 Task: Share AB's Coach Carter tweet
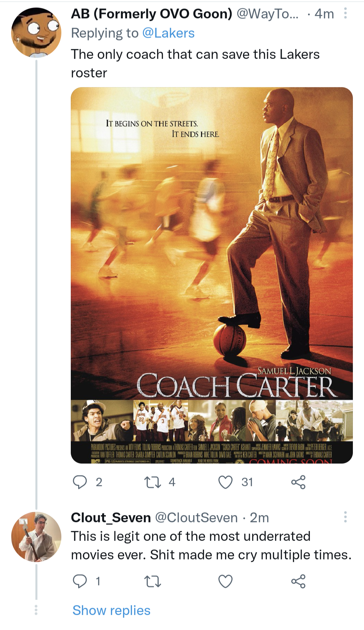(x=298, y=482)
